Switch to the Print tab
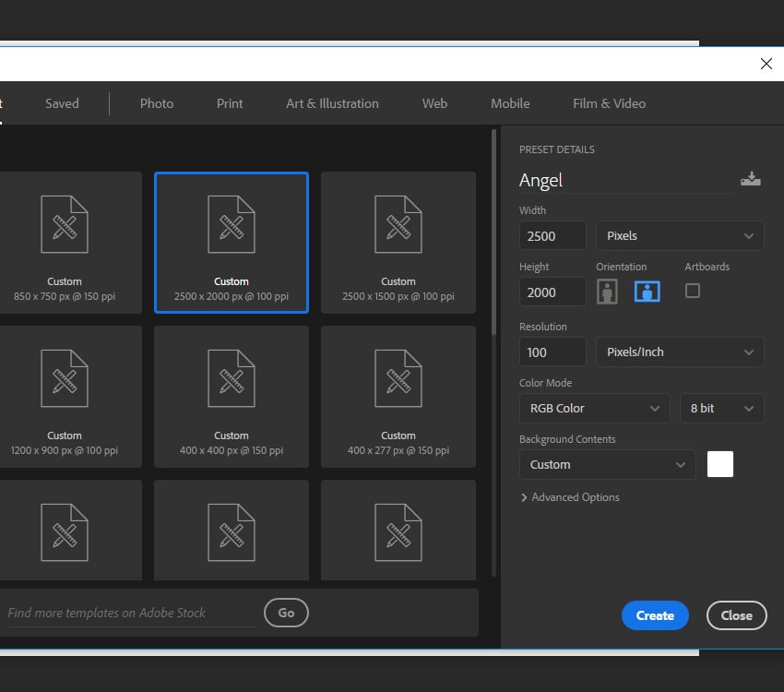 point(230,103)
